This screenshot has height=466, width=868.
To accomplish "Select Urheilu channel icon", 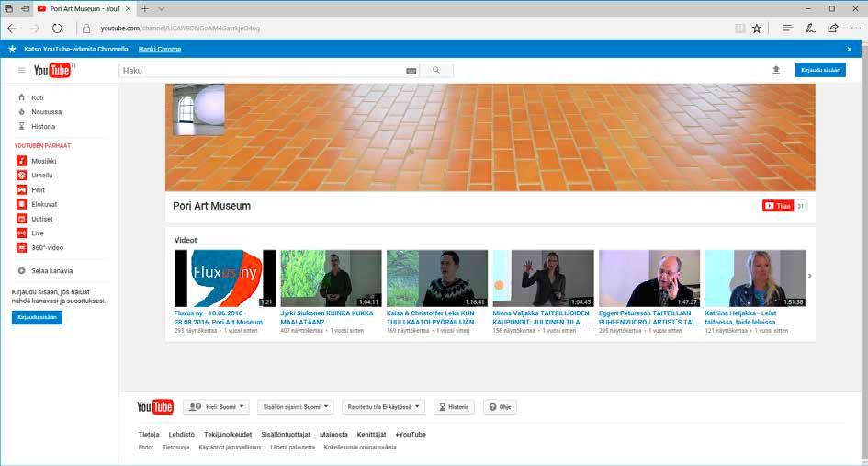I will [x=22, y=176].
